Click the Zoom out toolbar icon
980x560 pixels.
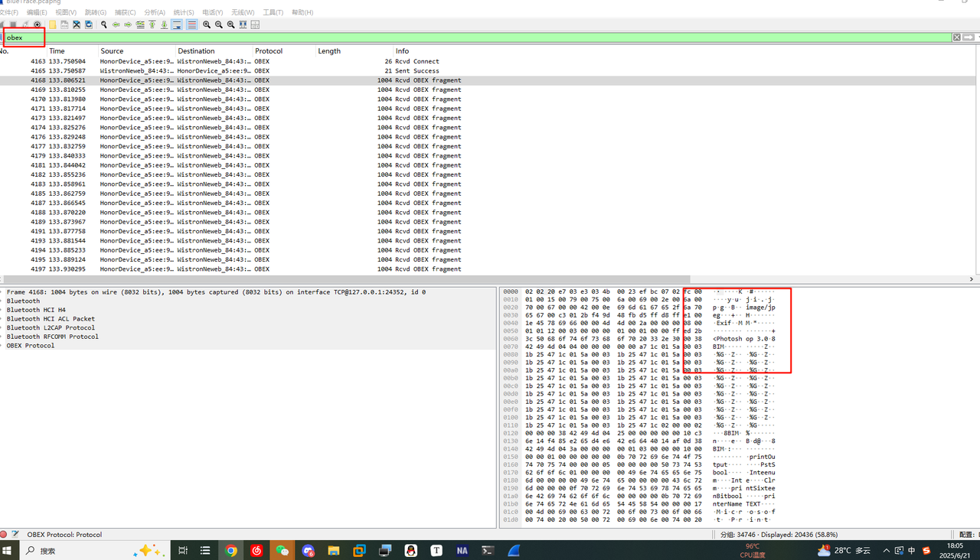pos(219,24)
